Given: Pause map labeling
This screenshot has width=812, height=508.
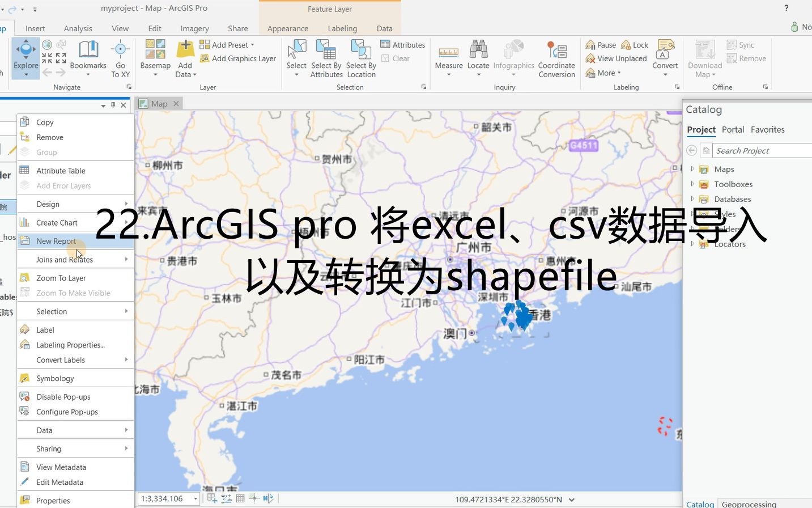Looking at the screenshot, I should point(601,45).
